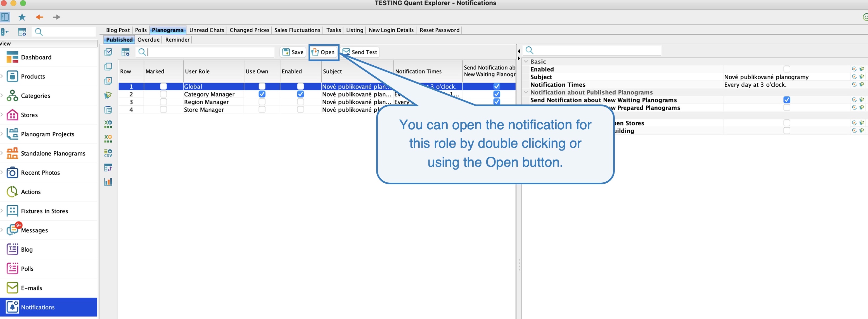Click the Recent Photos camera icon
This screenshot has height=319, width=868.
13,172
